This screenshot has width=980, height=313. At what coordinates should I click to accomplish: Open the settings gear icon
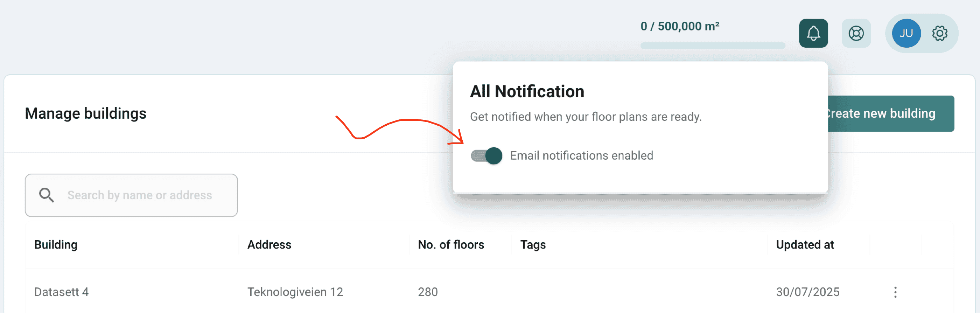click(939, 34)
